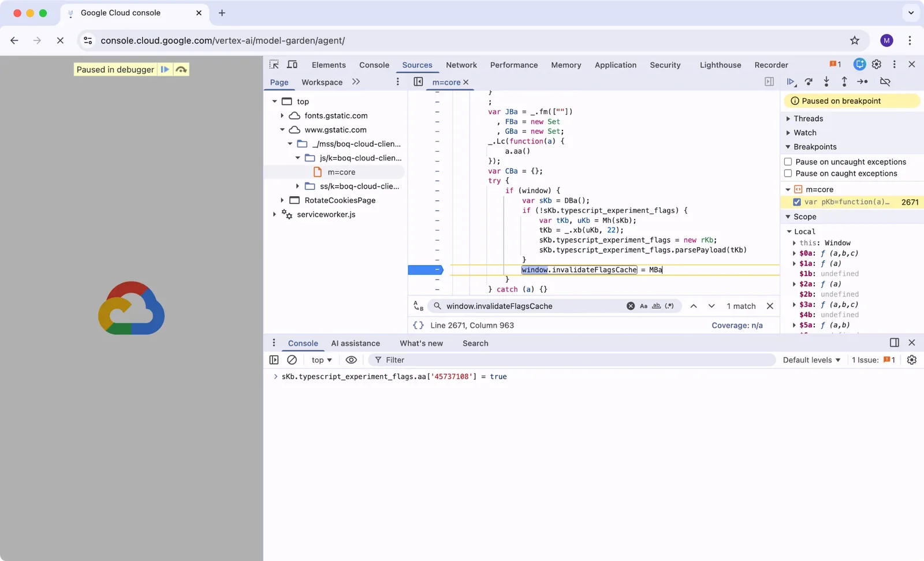Click the Step out of function icon
This screenshot has width=924, height=561.
click(844, 82)
